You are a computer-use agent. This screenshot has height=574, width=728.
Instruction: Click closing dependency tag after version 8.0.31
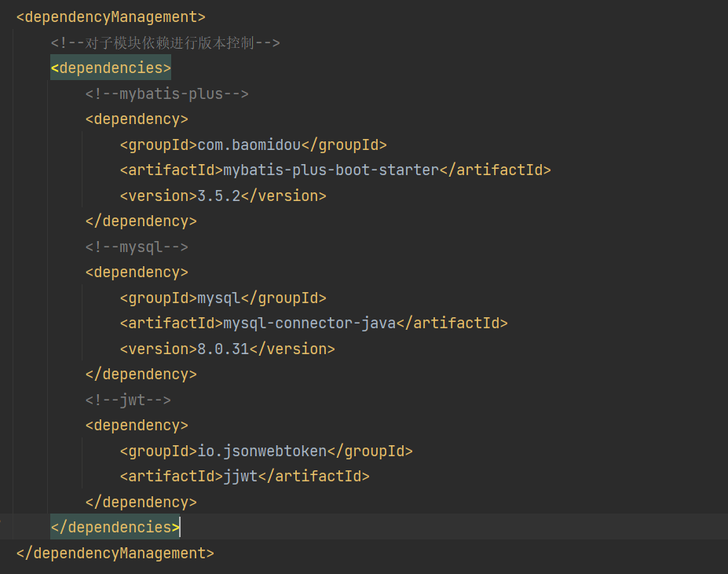pos(141,374)
